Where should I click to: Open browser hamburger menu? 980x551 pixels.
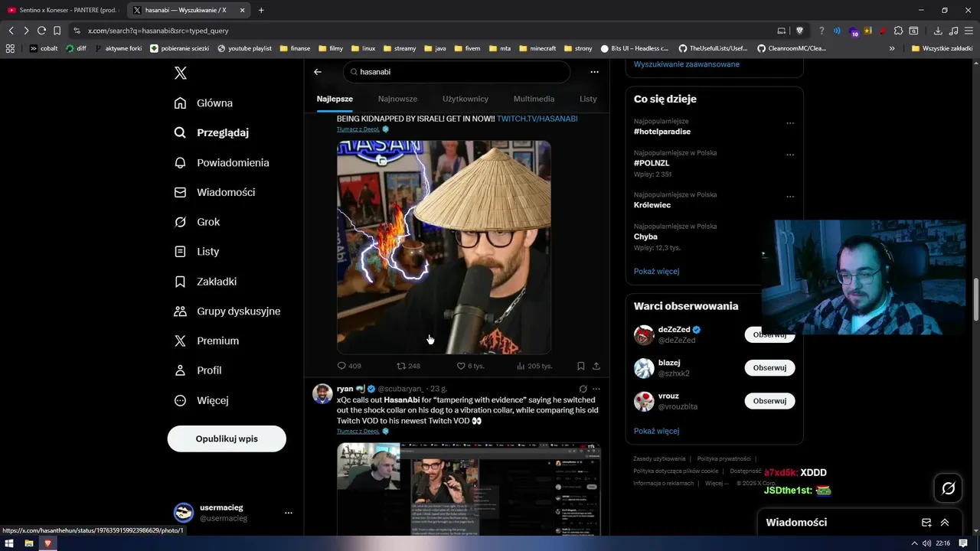(x=969, y=31)
